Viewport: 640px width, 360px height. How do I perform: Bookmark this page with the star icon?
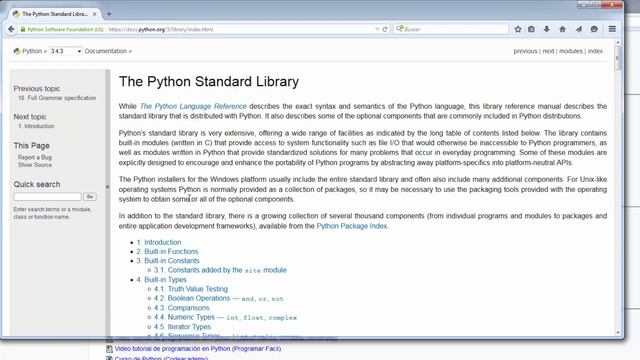pyautogui.click(x=518, y=29)
